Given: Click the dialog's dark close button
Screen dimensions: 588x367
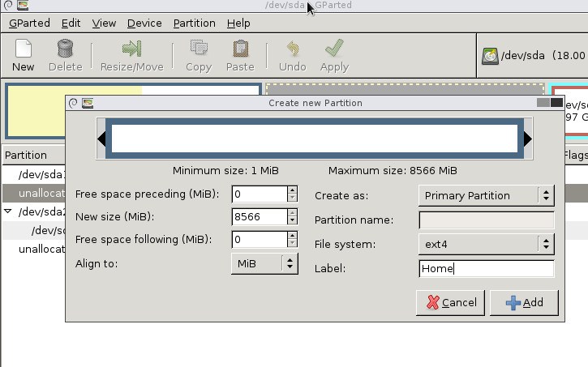Looking at the screenshot, I should click(556, 103).
